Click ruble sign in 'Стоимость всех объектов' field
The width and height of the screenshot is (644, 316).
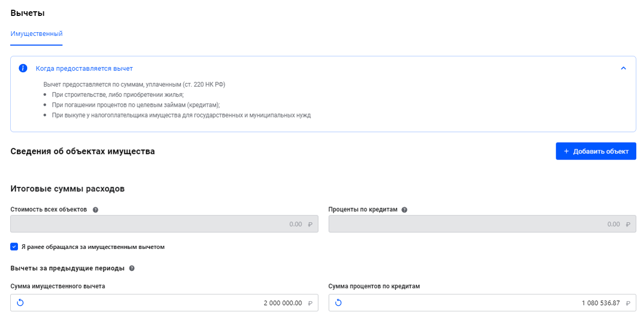pyautogui.click(x=310, y=224)
